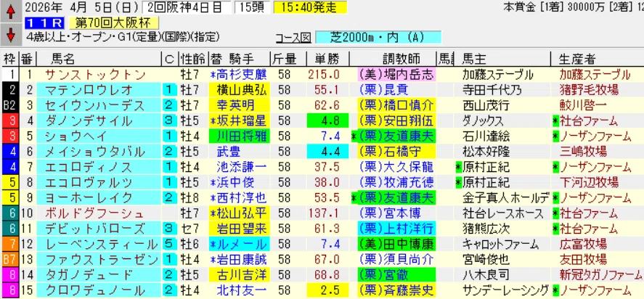Select horse メイショウタバル
Screen dimensions: 644x299
click(95, 152)
